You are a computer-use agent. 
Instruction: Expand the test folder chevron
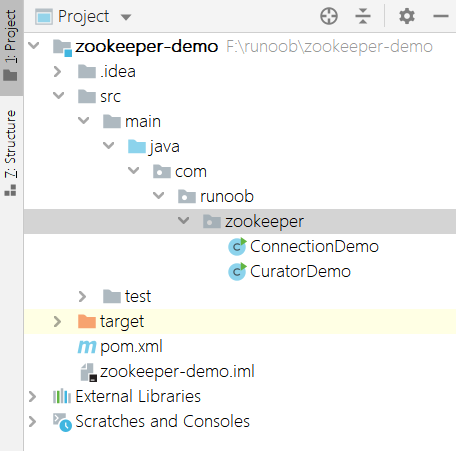82,296
